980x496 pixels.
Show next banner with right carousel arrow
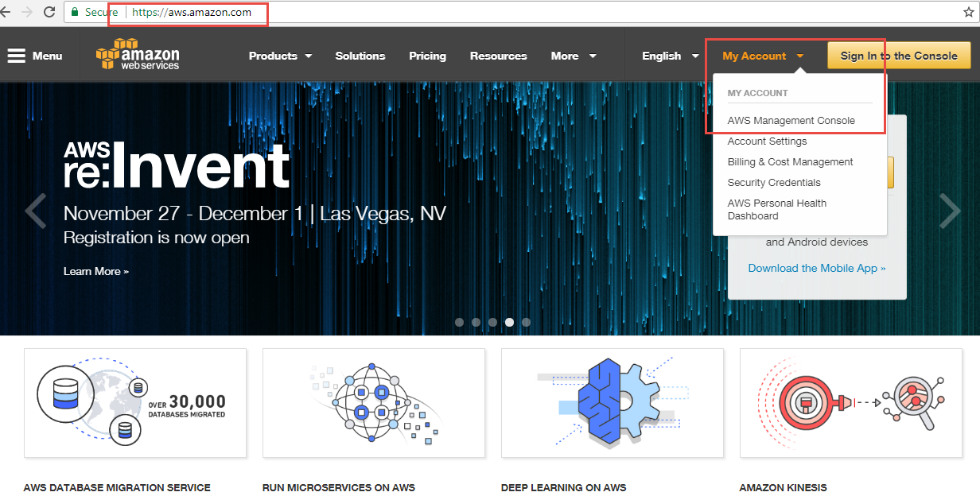point(950,210)
